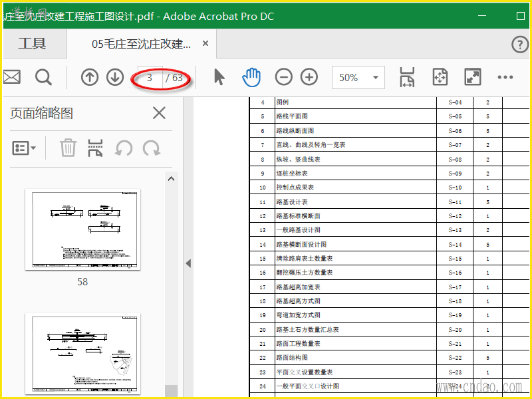Click the S-05 drawing number cell

(455, 116)
